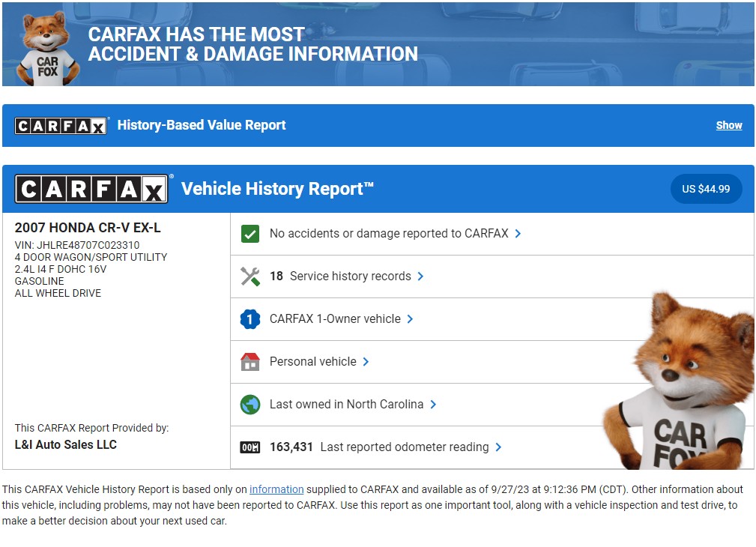Click the ALL WHEEL DRIVE text
This screenshot has width=756, height=547.
58,294
